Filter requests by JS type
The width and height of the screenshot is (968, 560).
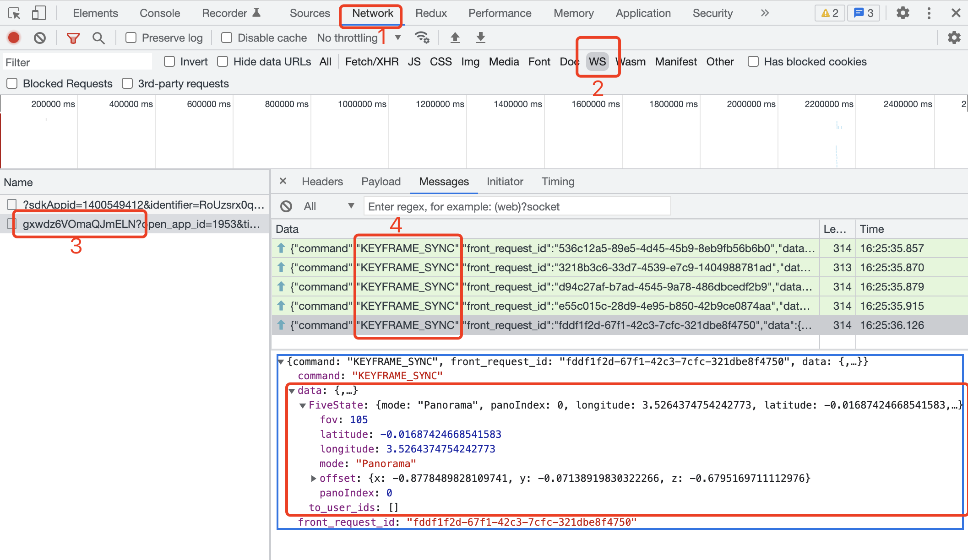(414, 62)
